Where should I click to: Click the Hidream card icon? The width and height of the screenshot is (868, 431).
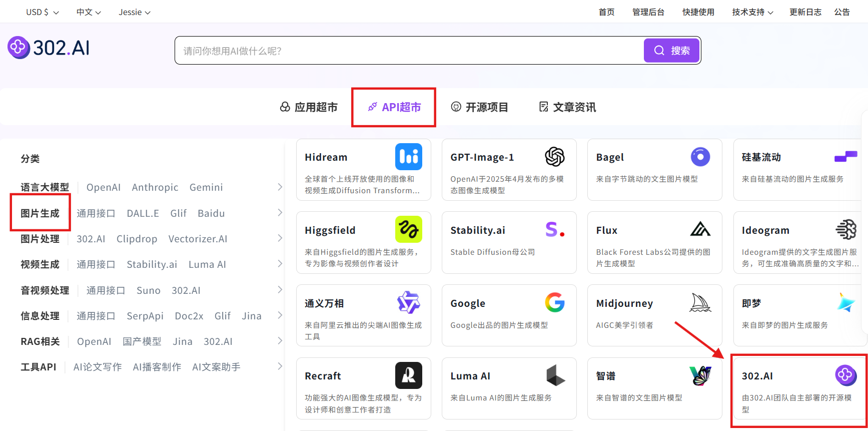click(409, 157)
